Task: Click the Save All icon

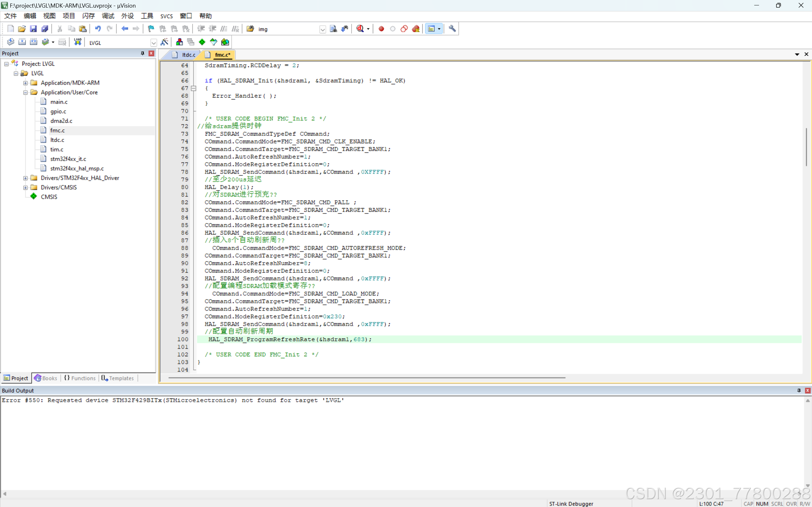Action: [44, 29]
